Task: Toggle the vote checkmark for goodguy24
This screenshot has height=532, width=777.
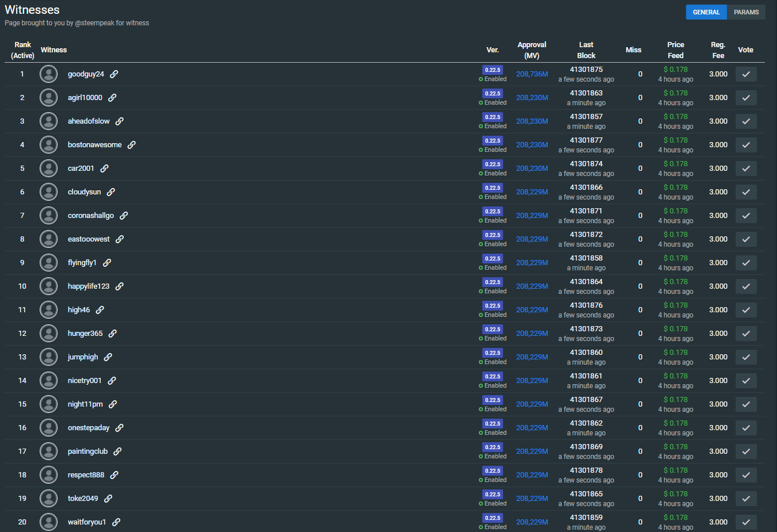Action: tap(746, 74)
